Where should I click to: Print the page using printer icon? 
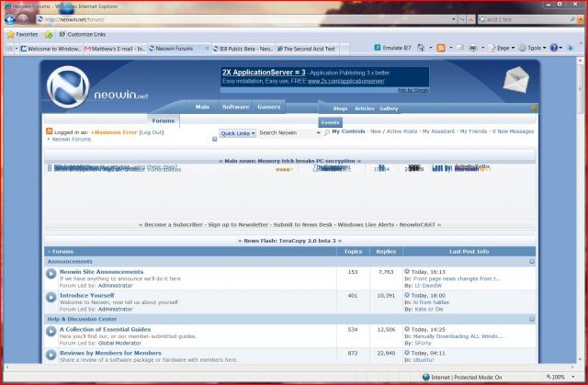pyautogui.click(x=473, y=48)
